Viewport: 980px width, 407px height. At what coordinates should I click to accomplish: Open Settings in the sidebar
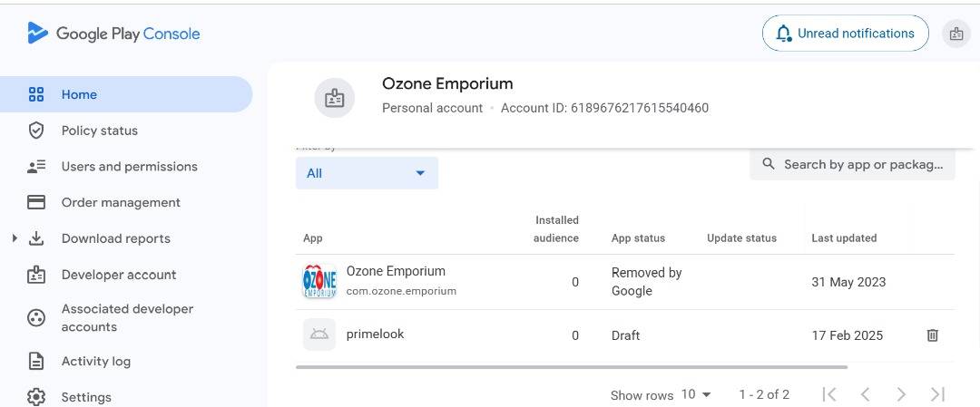pyautogui.click(x=86, y=397)
